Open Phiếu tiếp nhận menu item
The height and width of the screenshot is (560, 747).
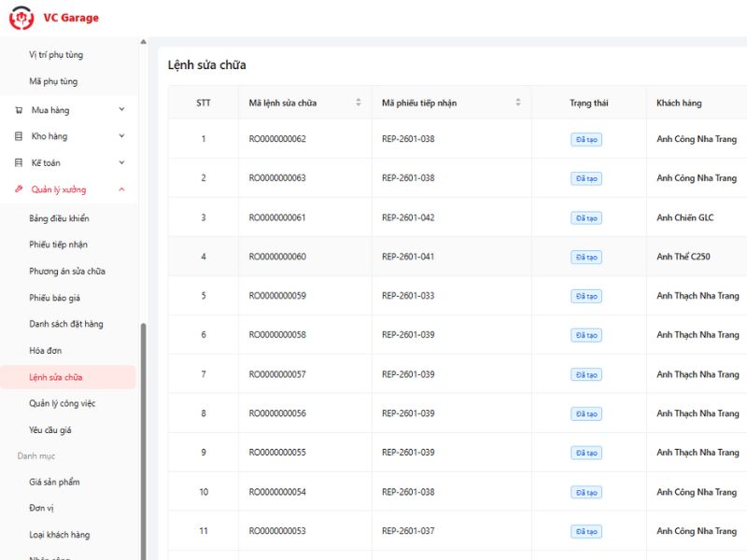[x=58, y=245]
